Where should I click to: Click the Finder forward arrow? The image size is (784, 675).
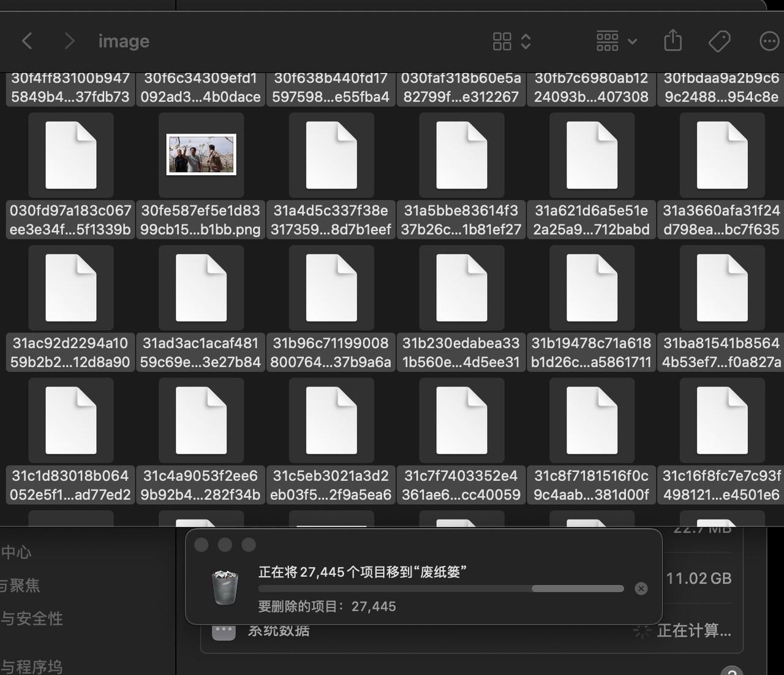(69, 41)
